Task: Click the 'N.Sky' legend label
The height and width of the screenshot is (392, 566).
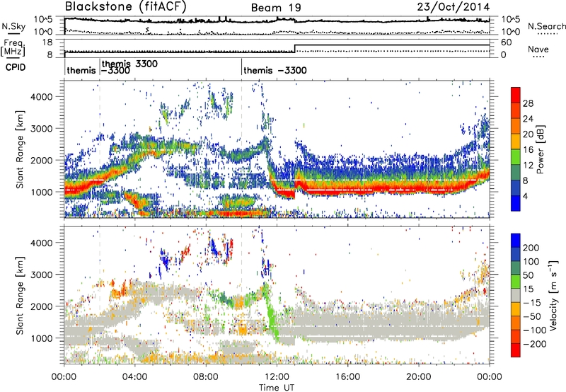Action: [13, 26]
